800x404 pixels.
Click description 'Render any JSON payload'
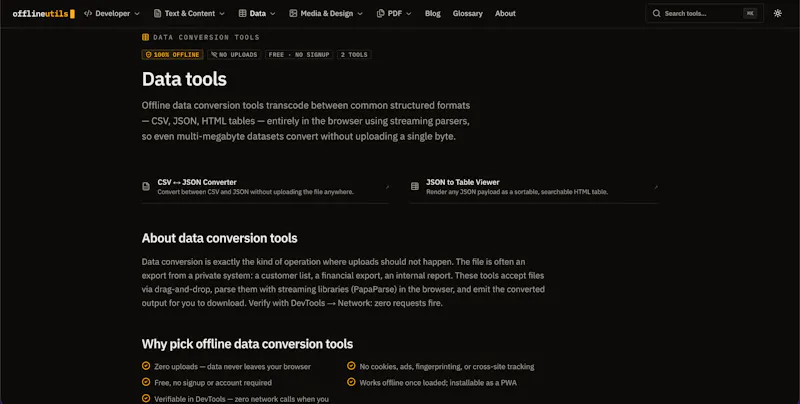[x=517, y=192]
